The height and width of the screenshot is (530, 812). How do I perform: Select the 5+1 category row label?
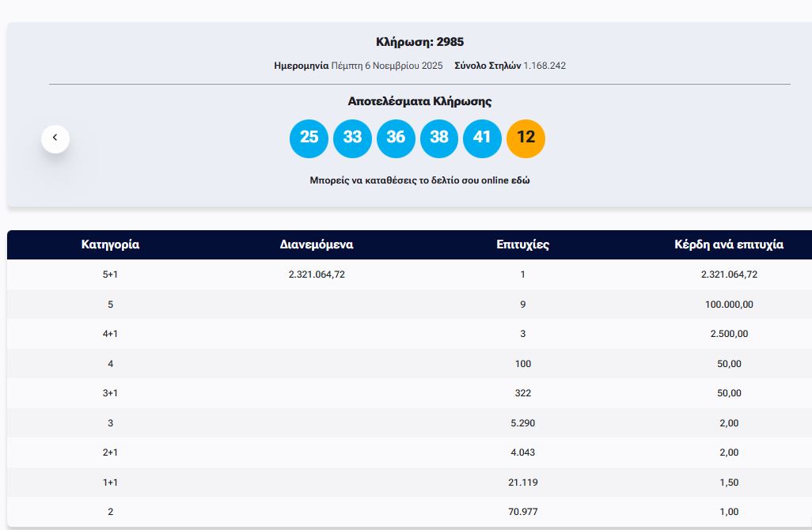(x=110, y=274)
